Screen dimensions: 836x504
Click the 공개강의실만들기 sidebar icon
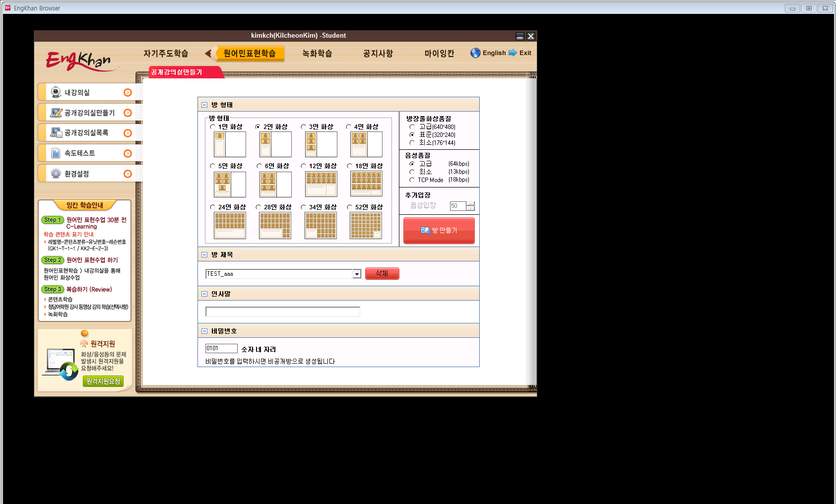[56, 113]
